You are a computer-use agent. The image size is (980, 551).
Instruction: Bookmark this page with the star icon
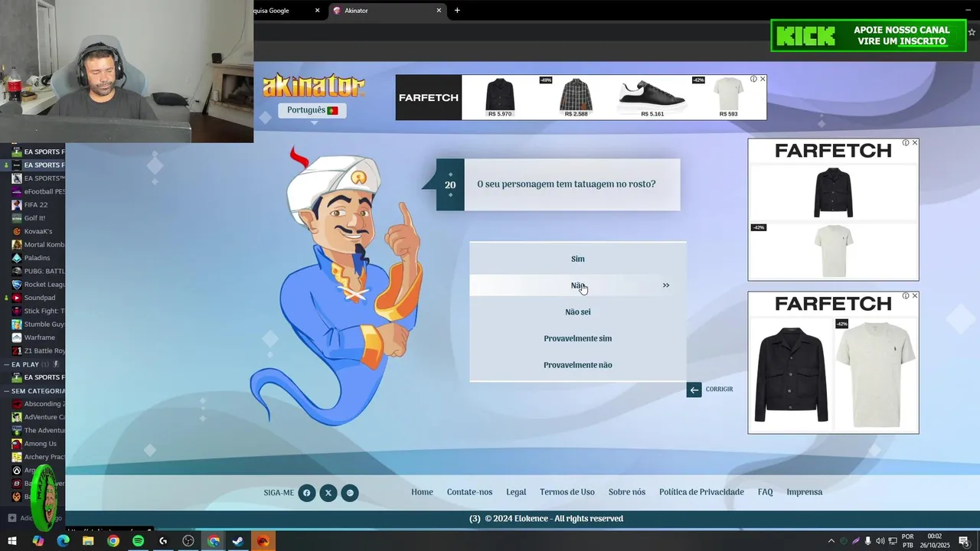tap(972, 32)
